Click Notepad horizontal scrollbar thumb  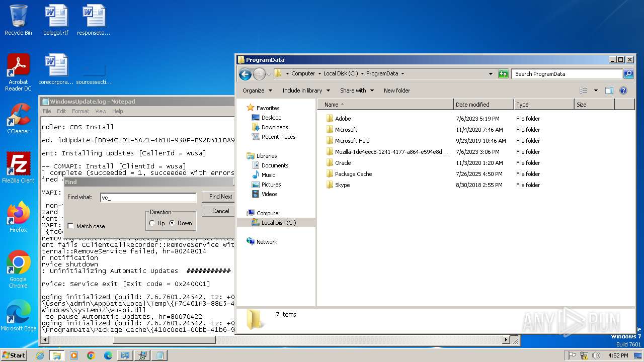coord(164,340)
